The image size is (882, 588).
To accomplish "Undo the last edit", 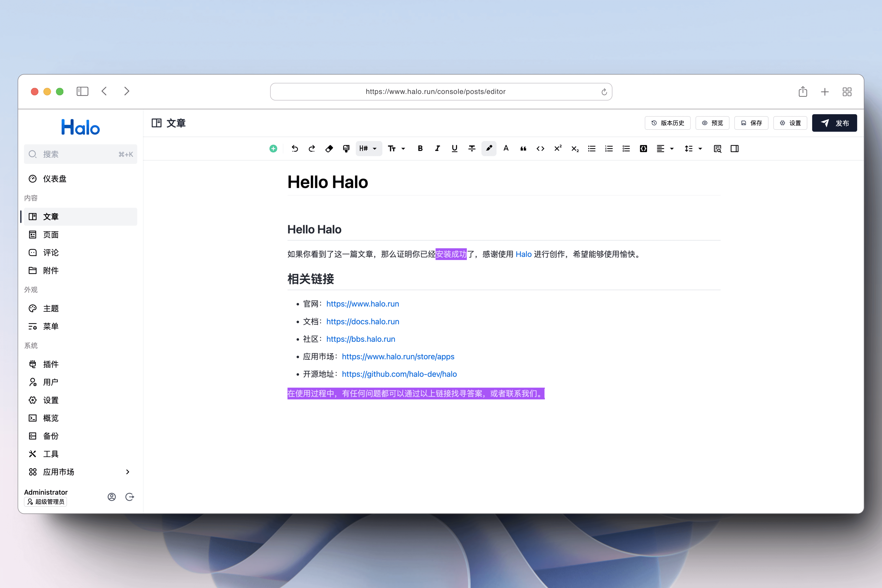I will (295, 149).
